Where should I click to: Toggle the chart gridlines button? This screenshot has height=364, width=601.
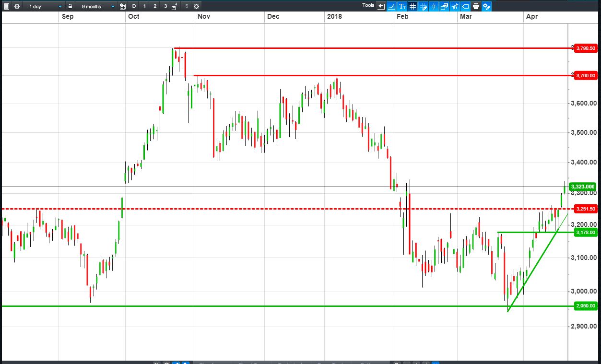click(x=412, y=6)
